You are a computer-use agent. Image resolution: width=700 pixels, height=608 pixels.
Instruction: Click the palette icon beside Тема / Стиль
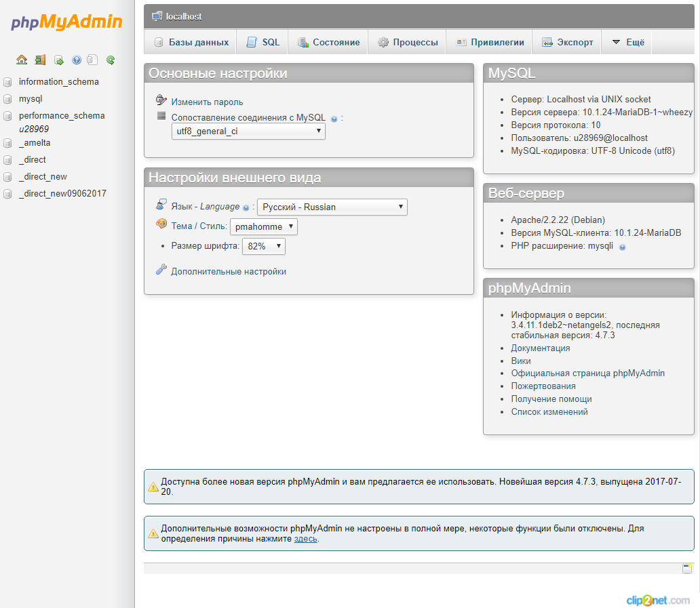(161, 224)
